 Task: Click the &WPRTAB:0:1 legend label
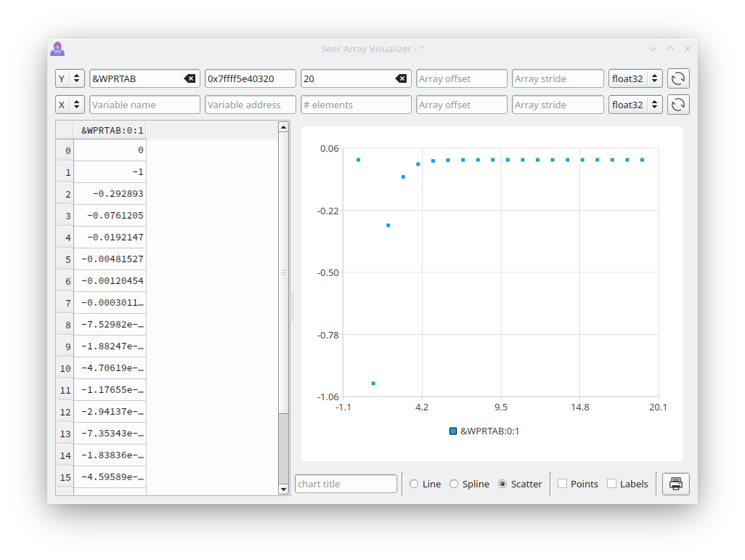[489, 431]
